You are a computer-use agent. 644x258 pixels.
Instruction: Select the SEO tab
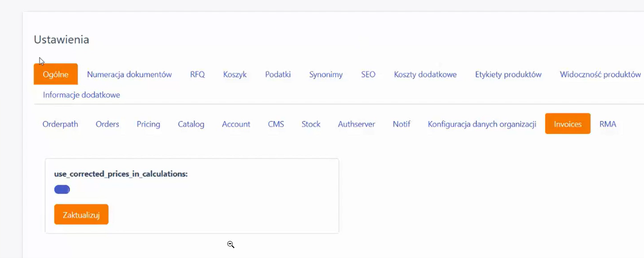pyautogui.click(x=368, y=74)
